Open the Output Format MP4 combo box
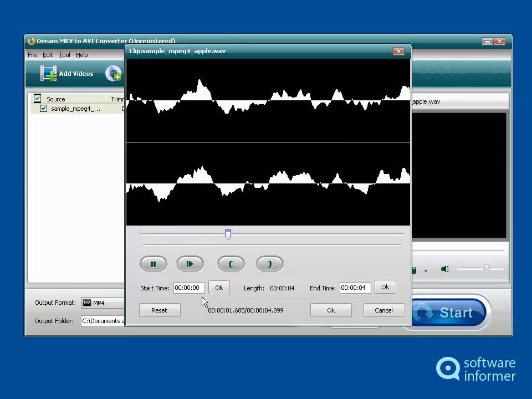The height and width of the screenshot is (399, 532). coord(103,303)
